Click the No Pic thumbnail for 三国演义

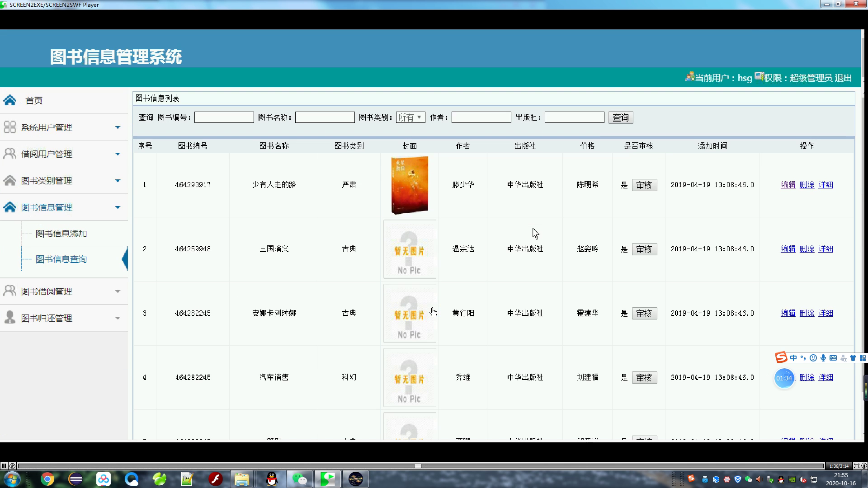(410, 249)
